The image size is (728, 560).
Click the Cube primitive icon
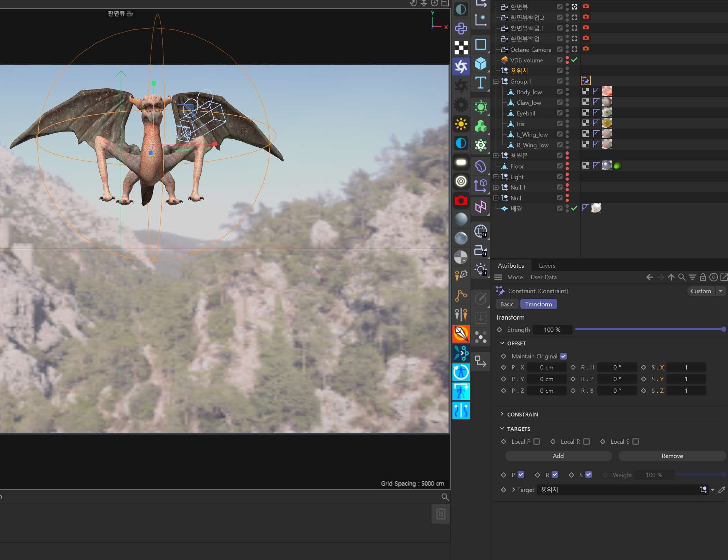click(x=480, y=64)
